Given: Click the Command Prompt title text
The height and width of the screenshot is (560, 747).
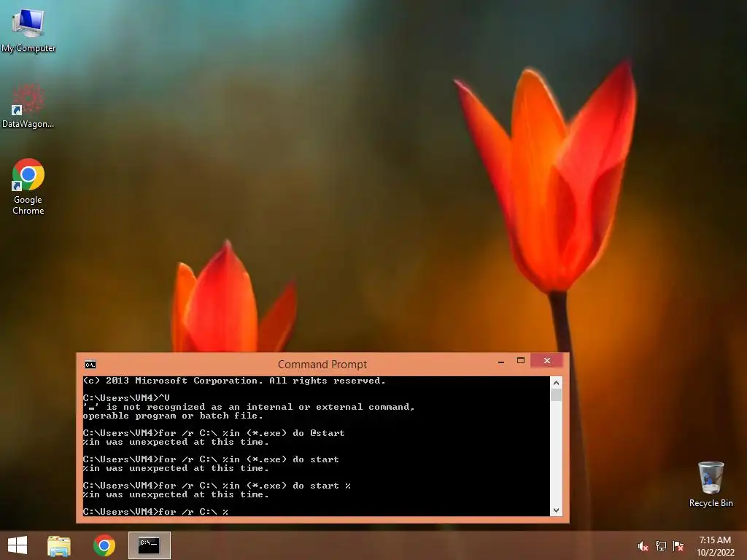Looking at the screenshot, I should pos(322,365).
